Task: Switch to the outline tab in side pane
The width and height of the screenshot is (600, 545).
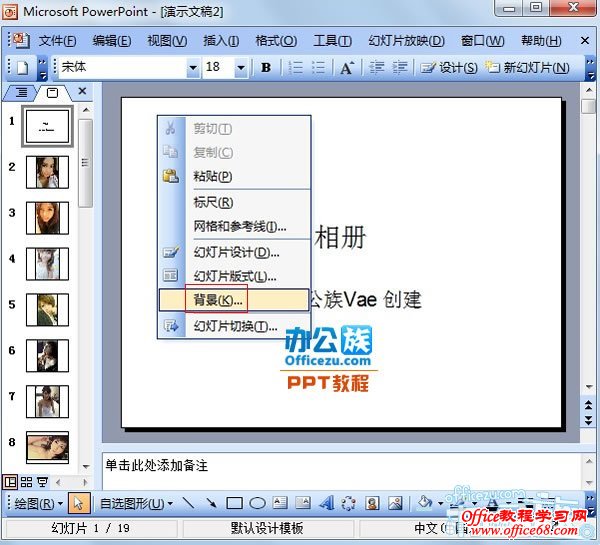Action: 21,92
